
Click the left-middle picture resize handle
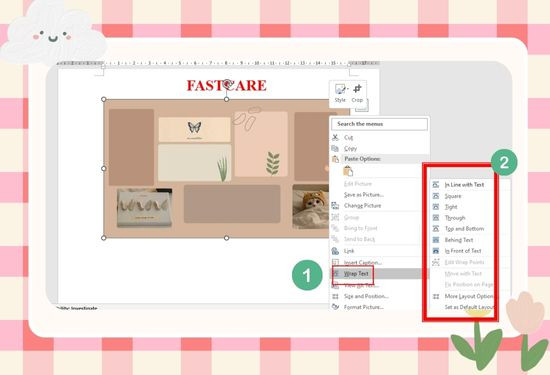point(103,168)
